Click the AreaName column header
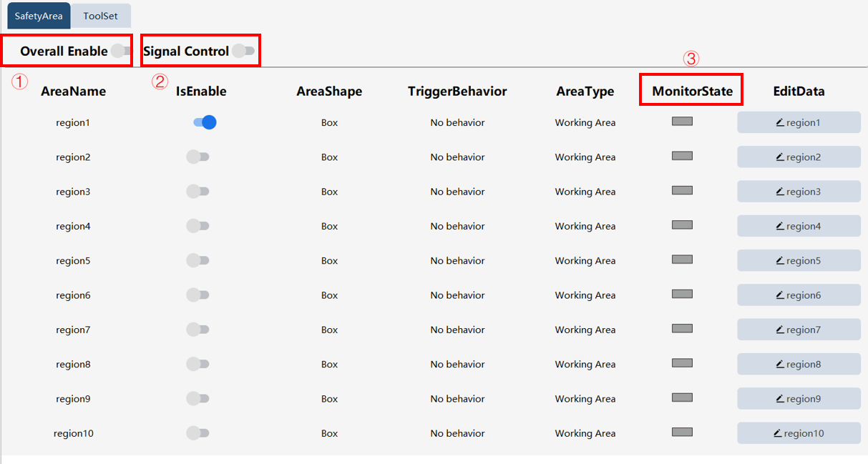Viewport: 868px width, 464px height. [73, 91]
